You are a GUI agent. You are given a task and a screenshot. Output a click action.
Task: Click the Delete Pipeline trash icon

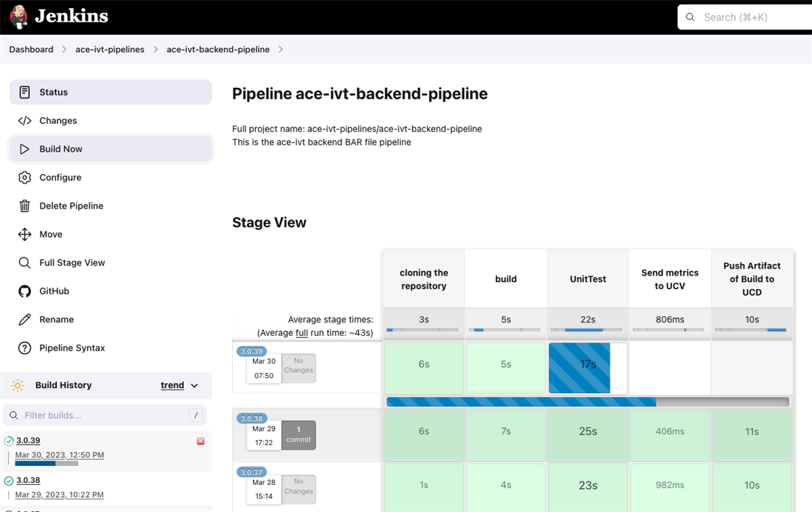(24, 206)
